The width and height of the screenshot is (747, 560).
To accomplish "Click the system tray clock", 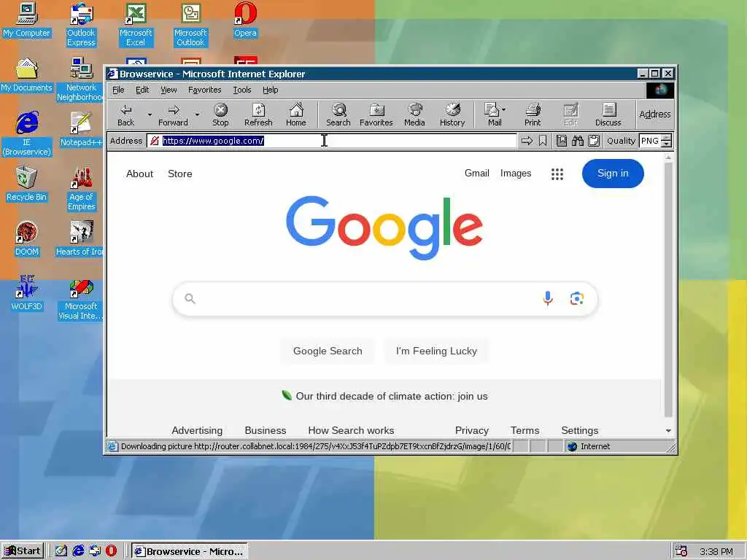I will point(716,551).
